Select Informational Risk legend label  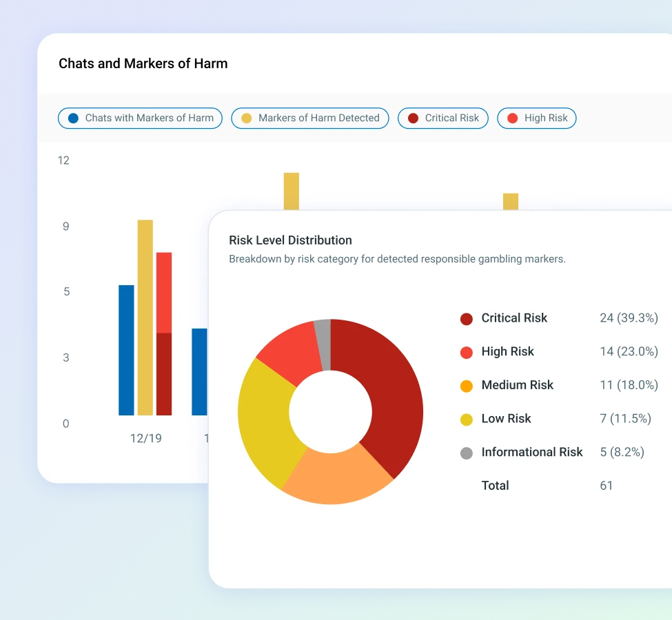[x=532, y=452]
